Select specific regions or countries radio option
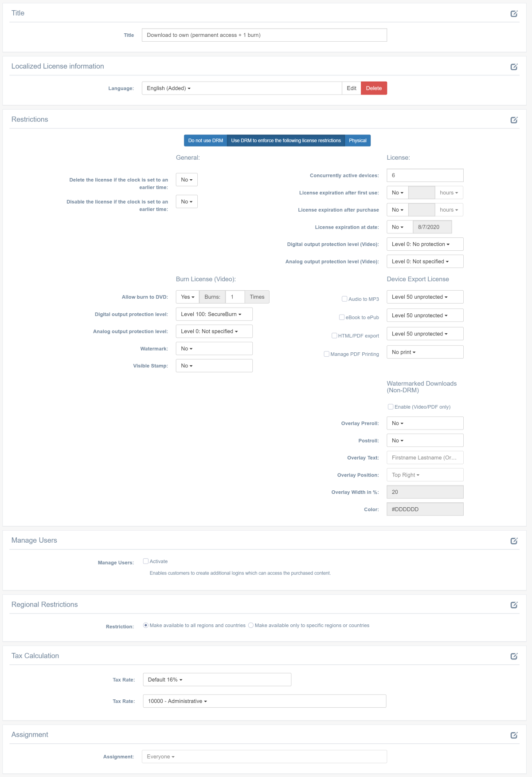Screen dimensions: 532x777 coord(251,625)
